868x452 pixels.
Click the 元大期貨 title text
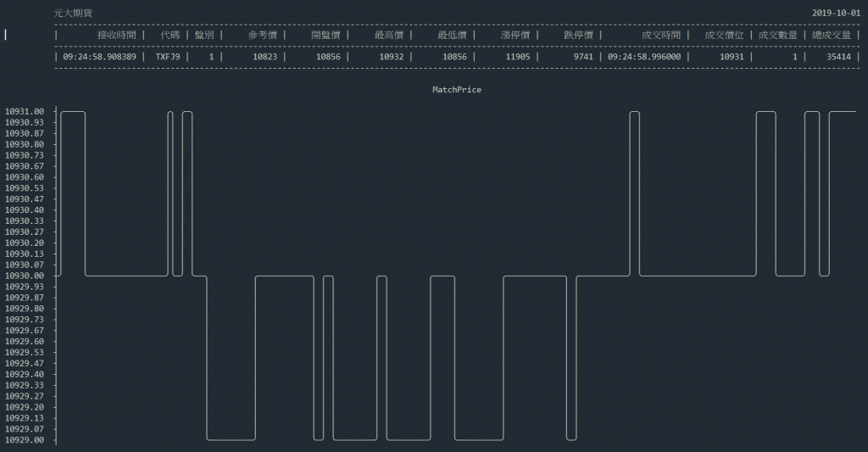coord(73,13)
